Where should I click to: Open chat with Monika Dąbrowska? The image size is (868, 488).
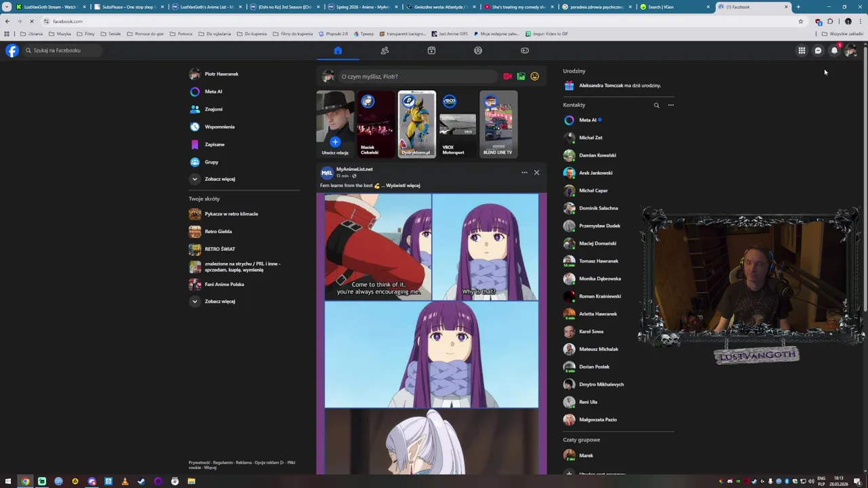[618, 279]
